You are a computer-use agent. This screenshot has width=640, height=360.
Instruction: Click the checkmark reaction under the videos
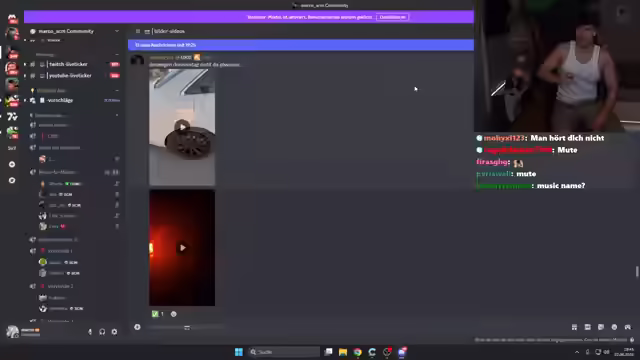point(158,314)
